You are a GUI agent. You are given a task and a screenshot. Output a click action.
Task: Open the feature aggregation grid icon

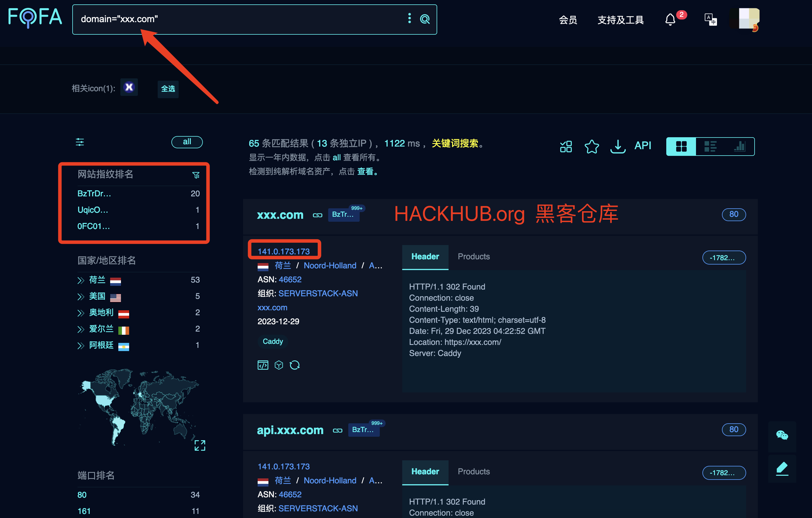tap(566, 146)
